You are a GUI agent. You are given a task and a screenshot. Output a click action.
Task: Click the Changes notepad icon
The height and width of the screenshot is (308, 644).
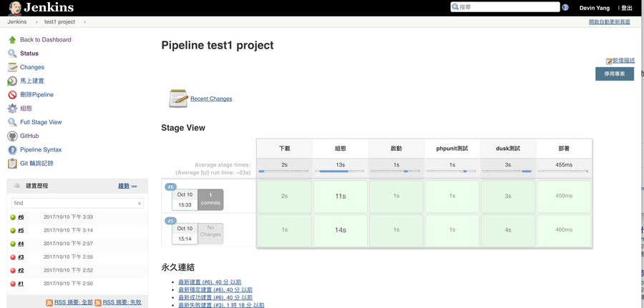(x=12, y=67)
